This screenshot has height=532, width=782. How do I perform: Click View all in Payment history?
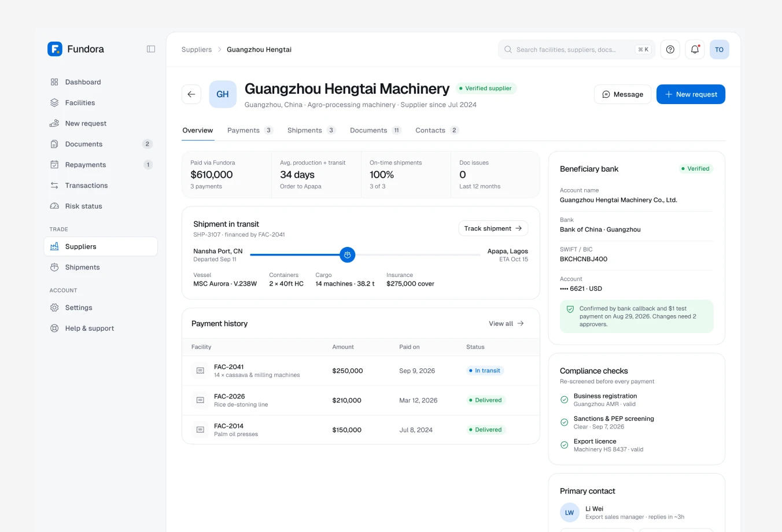[506, 324]
